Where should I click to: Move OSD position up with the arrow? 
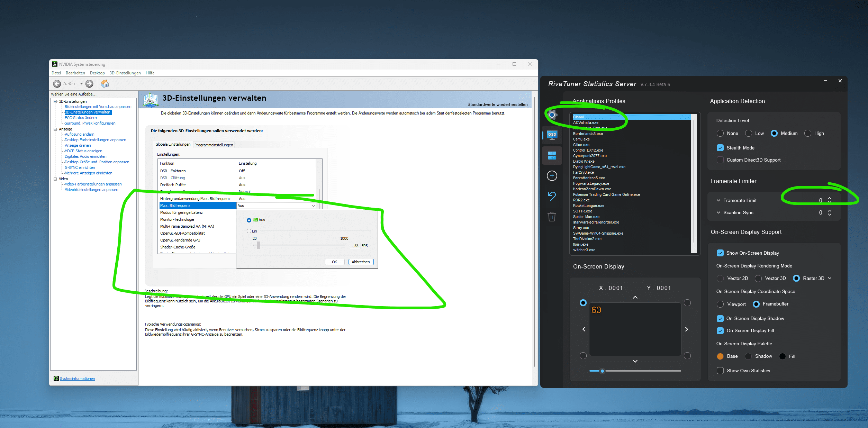tap(635, 297)
